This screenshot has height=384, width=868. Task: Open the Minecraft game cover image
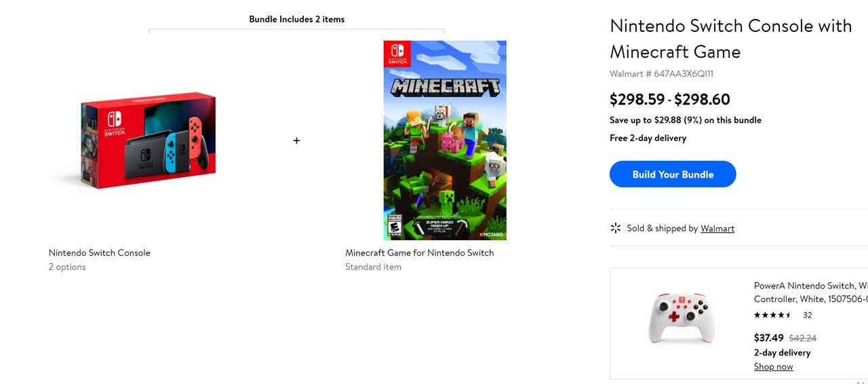[x=445, y=140]
